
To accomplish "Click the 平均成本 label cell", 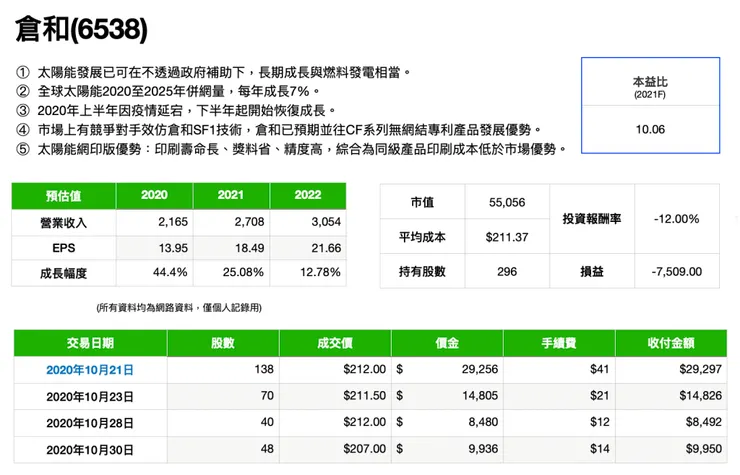I will pyautogui.click(x=422, y=237).
